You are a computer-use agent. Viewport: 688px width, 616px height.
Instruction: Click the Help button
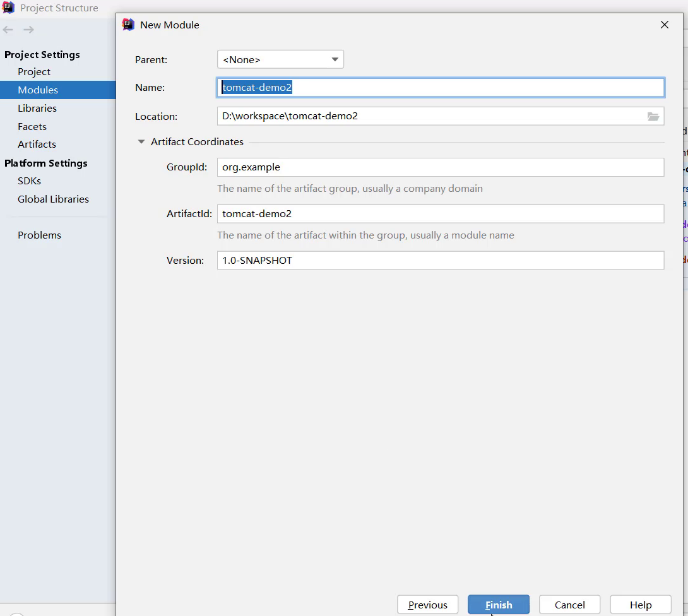(641, 605)
